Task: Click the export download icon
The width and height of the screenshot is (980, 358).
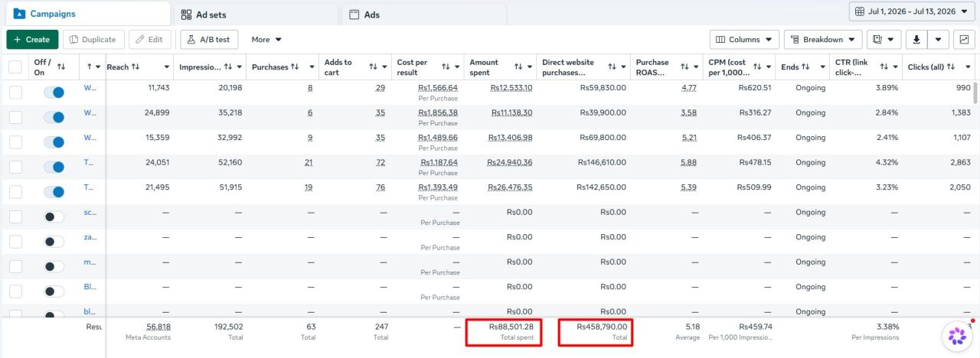Action: 916,39
